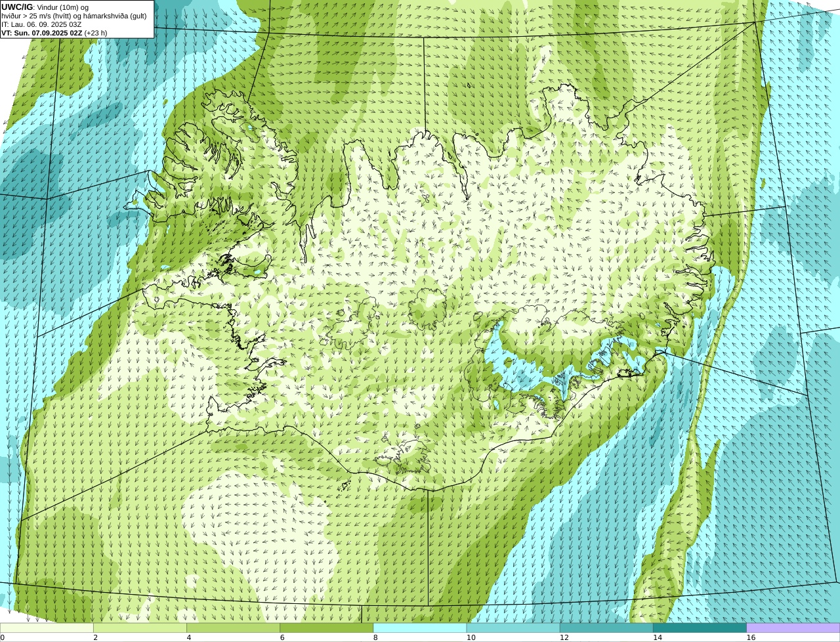Click the "UWC/IG: Vindur (10m) og" title line
This screenshot has height=642, width=840.
click(x=45, y=7)
